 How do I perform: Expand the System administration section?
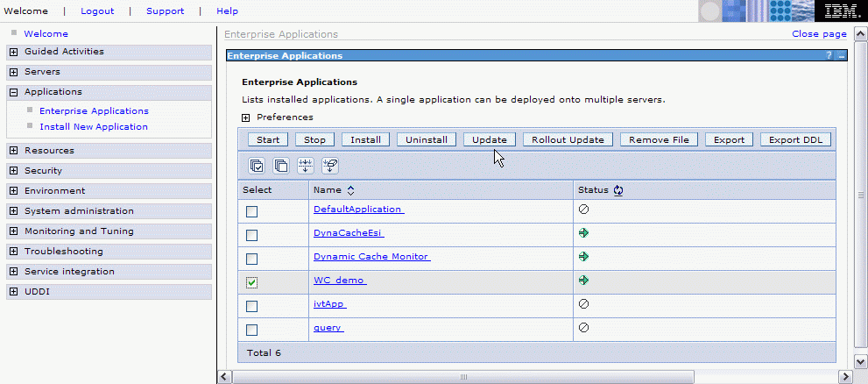(14, 211)
